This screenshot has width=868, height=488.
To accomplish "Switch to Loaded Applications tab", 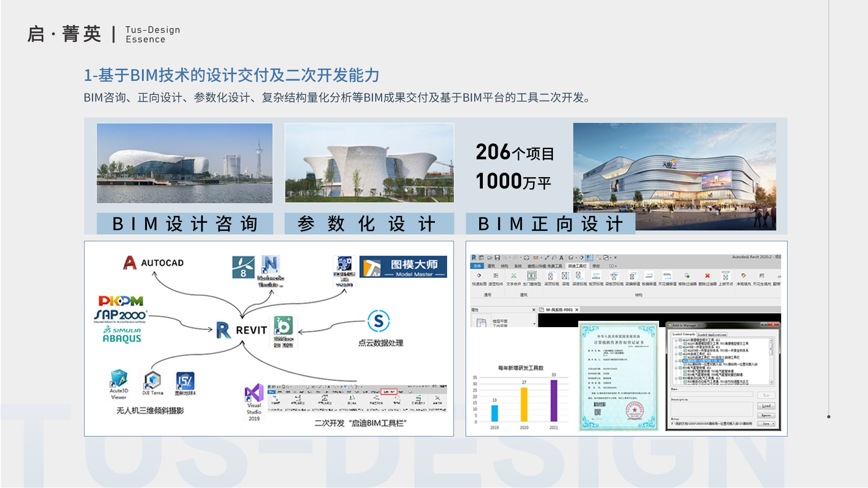I will coord(712,334).
